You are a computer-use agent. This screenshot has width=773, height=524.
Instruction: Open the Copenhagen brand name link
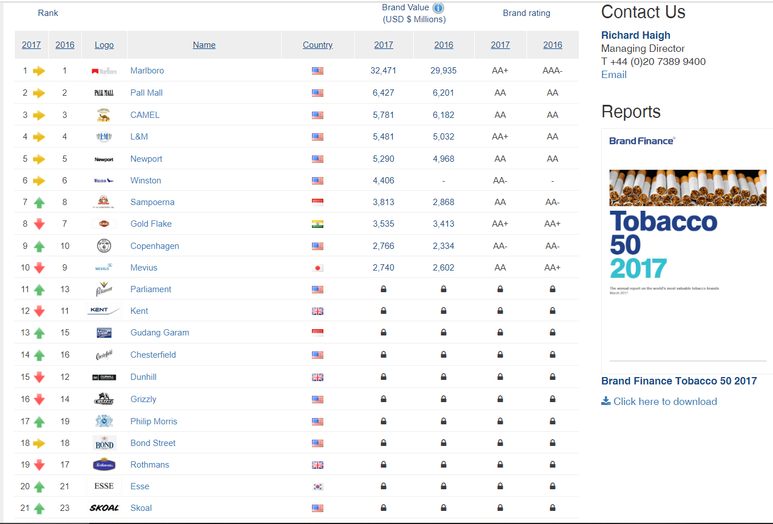coord(155,246)
